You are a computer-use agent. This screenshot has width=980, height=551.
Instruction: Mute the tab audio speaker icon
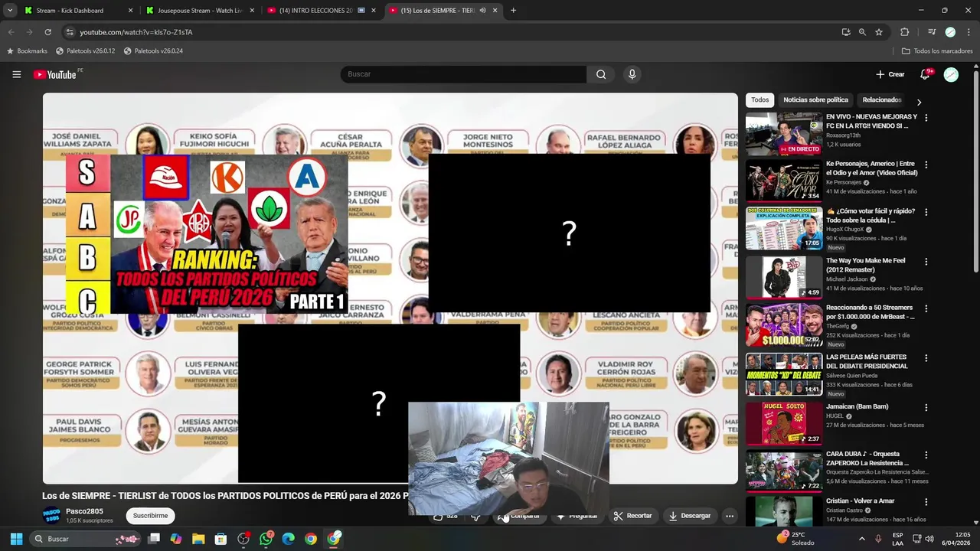pyautogui.click(x=482, y=11)
